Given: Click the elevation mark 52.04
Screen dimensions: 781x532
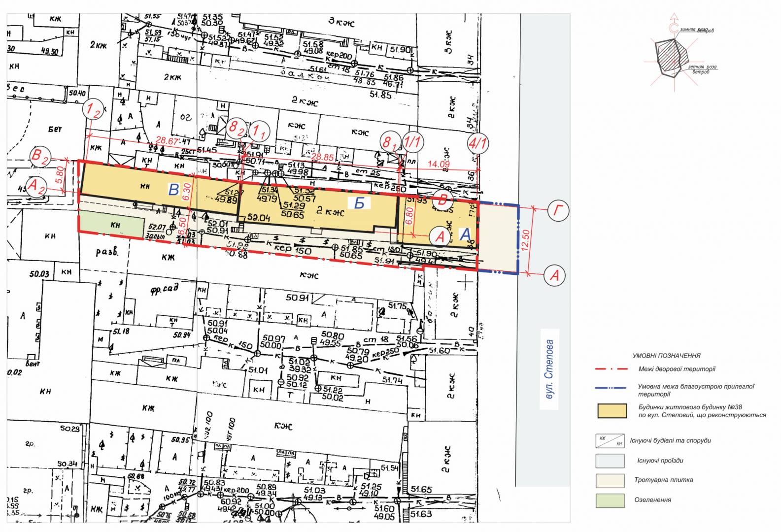Looking at the screenshot, I should point(259,218).
